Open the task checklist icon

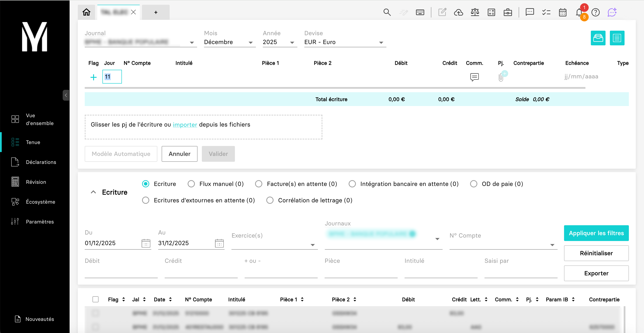pyautogui.click(x=546, y=12)
